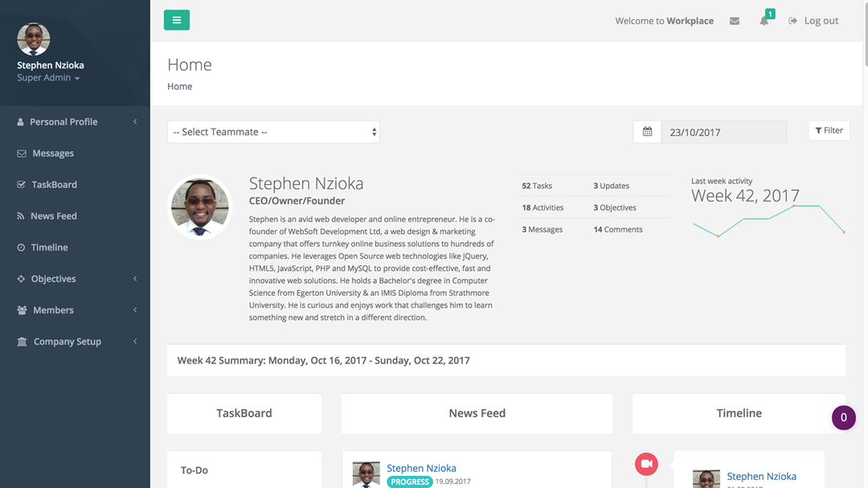Click the calendar icon beside date field

click(x=647, y=132)
